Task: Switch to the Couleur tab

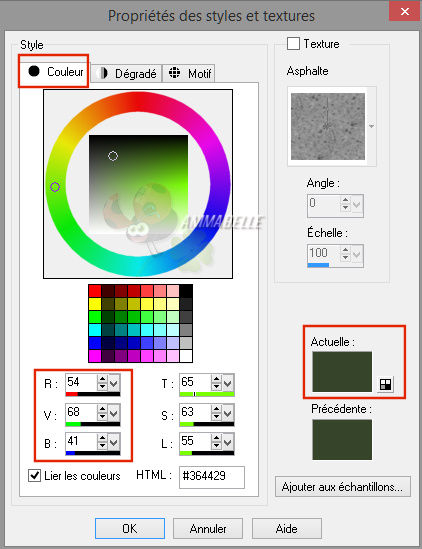Action: click(x=55, y=72)
